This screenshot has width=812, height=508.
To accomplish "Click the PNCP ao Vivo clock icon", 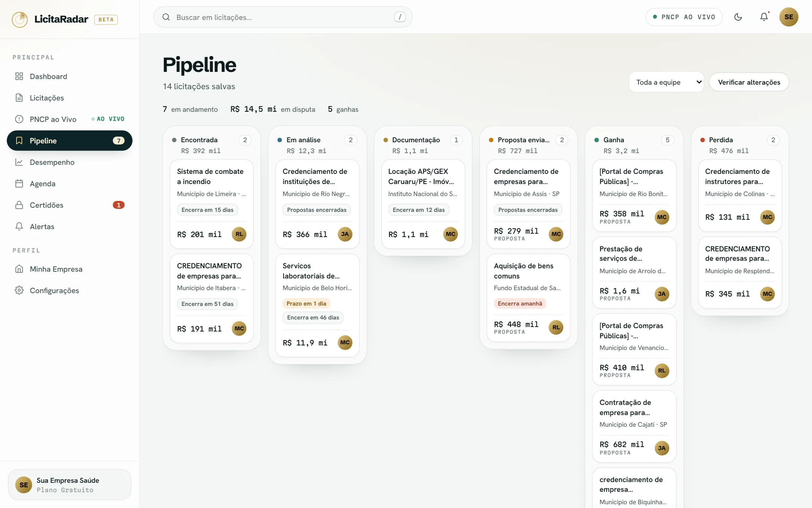I will [19, 119].
